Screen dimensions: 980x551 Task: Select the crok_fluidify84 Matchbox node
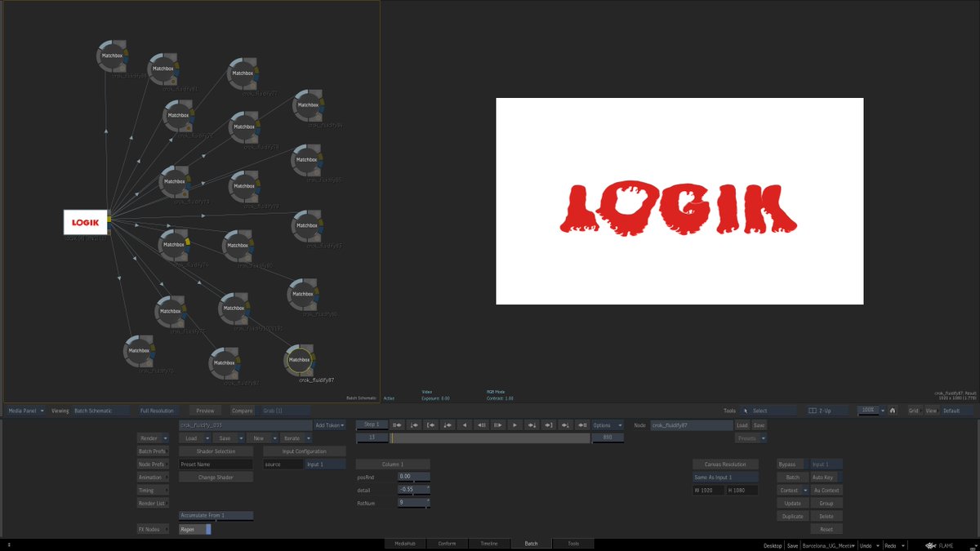coord(308,104)
